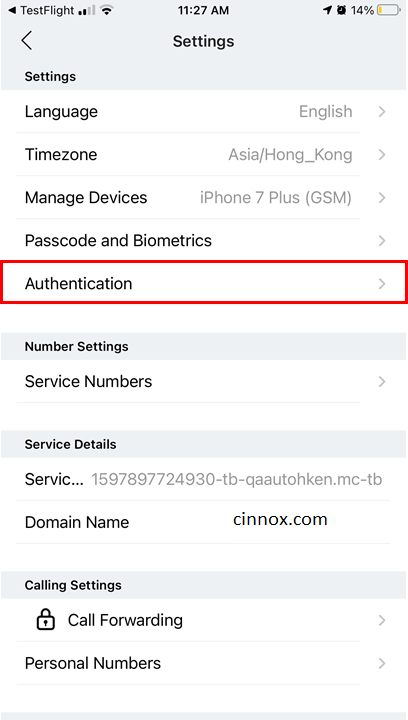Tap the location arrow status icon

[327, 11]
